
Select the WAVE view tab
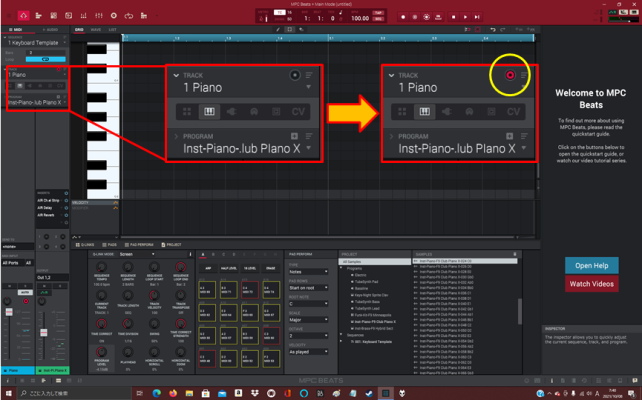pyautogui.click(x=96, y=29)
